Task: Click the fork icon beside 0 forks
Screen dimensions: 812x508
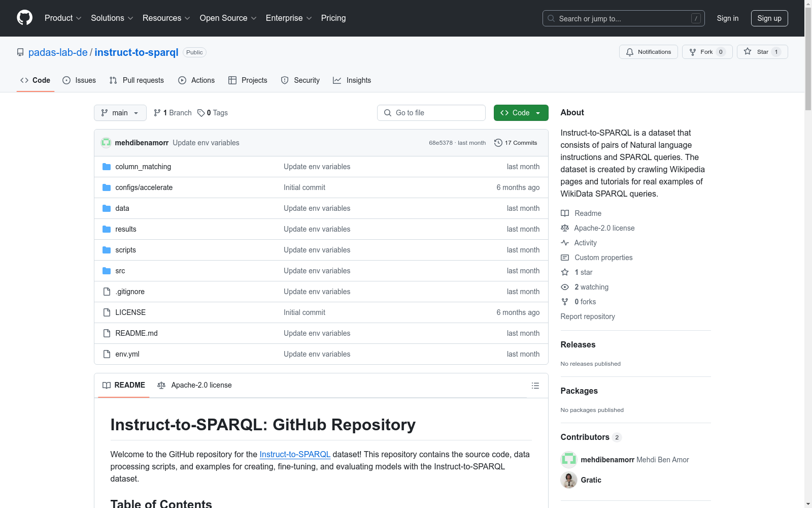Action: [565, 302]
